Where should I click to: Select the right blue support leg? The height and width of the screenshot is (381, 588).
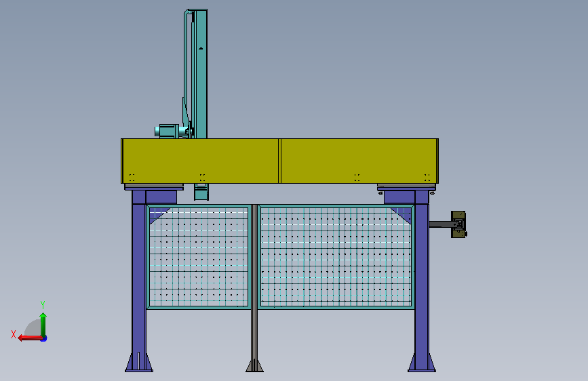(422, 281)
